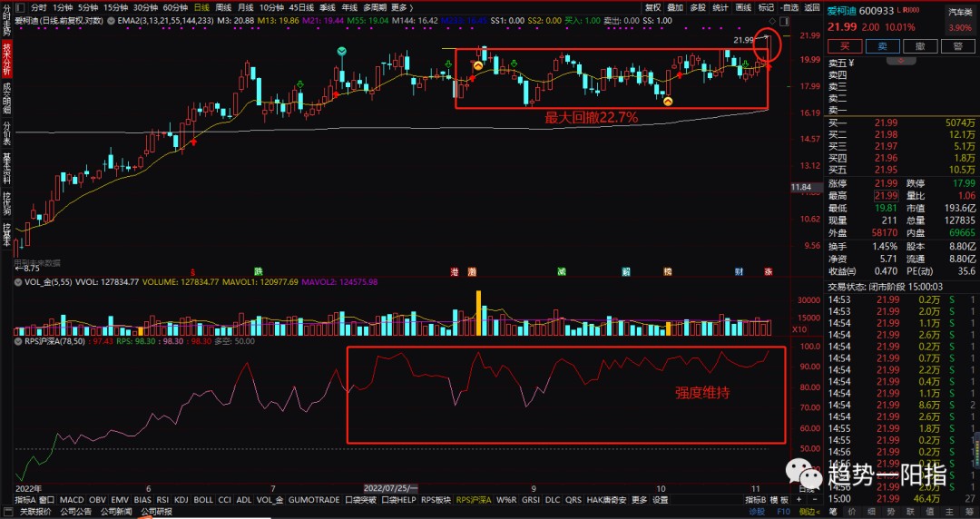Click the green check signal marker on chart

click(x=341, y=52)
